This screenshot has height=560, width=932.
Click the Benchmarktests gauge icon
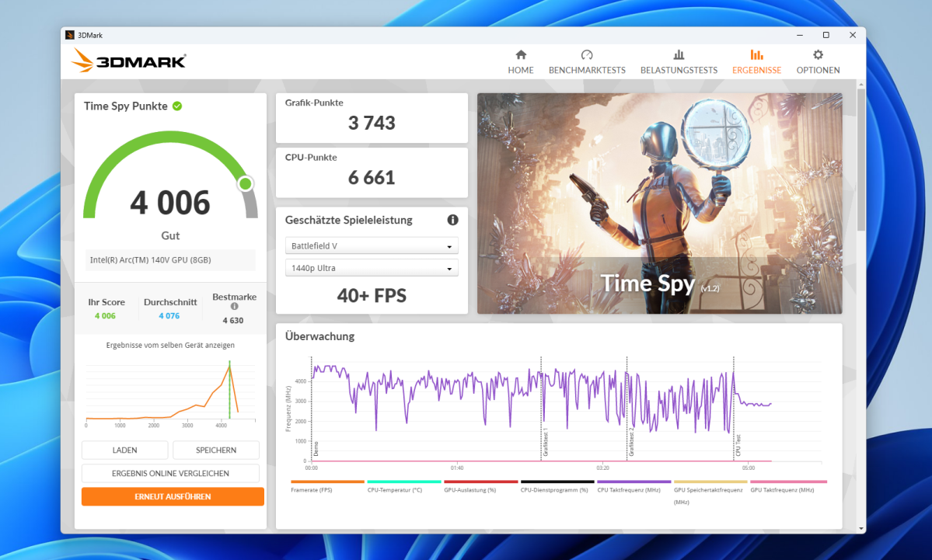(x=587, y=55)
